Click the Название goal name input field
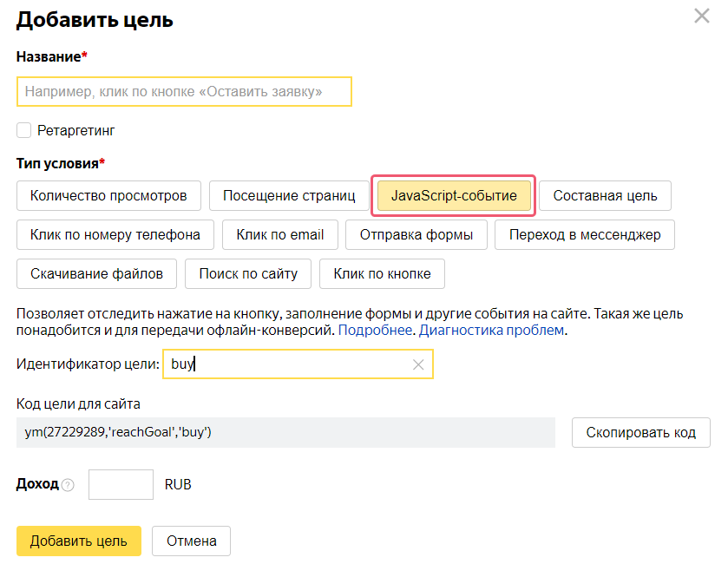 pyautogui.click(x=184, y=91)
